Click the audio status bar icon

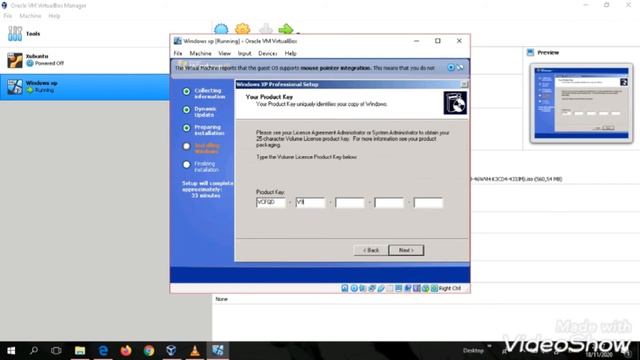(363, 288)
